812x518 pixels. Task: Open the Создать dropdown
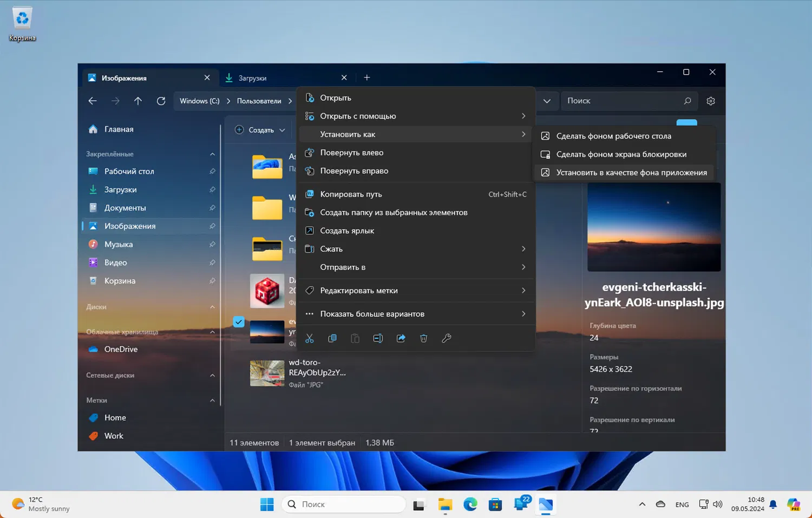pyautogui.click(x=260, y=130)
